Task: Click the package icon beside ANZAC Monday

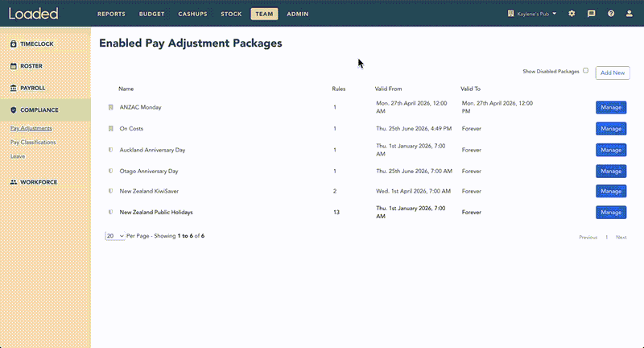Action: [x=110, y=107]
